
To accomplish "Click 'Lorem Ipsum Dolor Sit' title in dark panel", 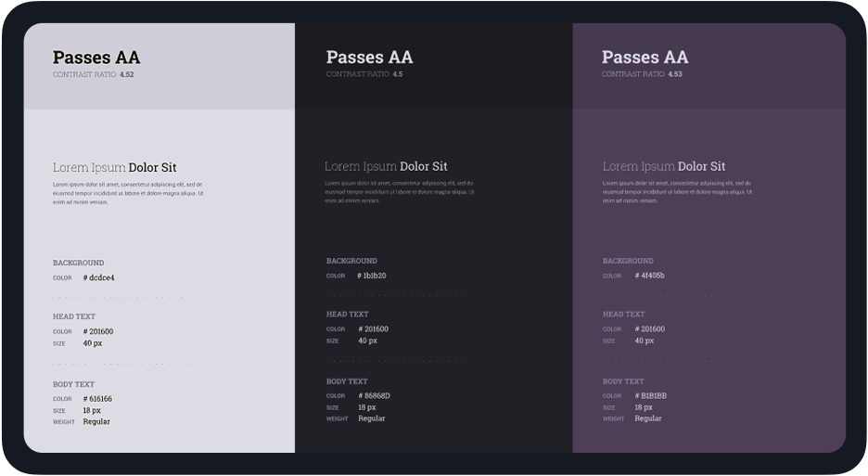I will [386, 166].
